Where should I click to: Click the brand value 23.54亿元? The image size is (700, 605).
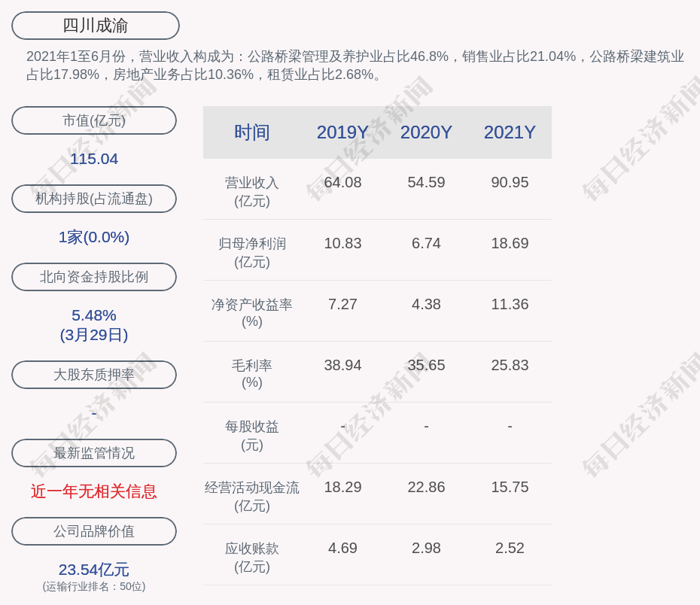point(94,570)
